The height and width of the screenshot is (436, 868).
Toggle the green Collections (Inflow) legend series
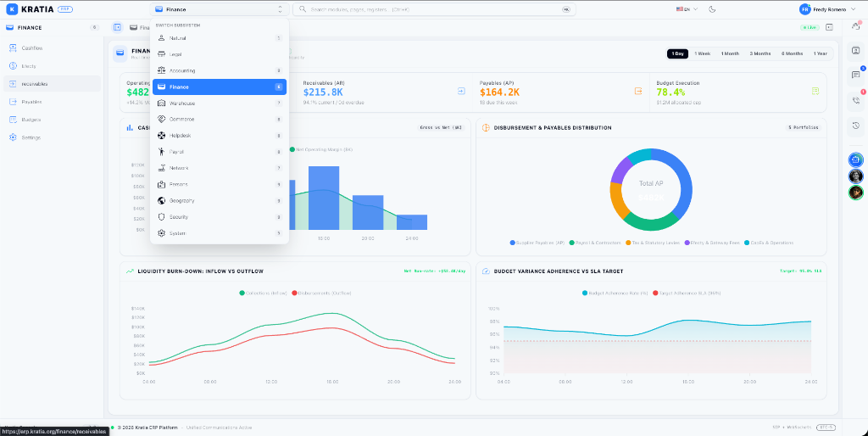(x=263, y=293)
